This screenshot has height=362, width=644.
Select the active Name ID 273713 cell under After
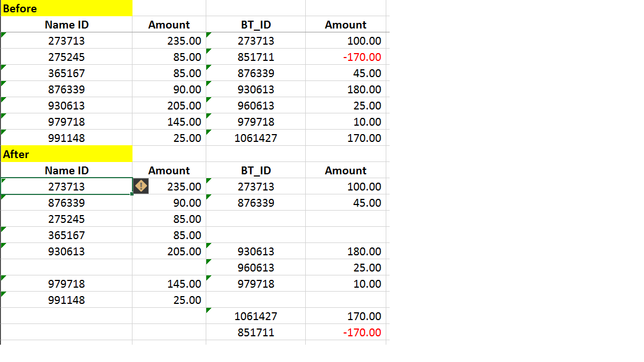(x=67, y=187)
